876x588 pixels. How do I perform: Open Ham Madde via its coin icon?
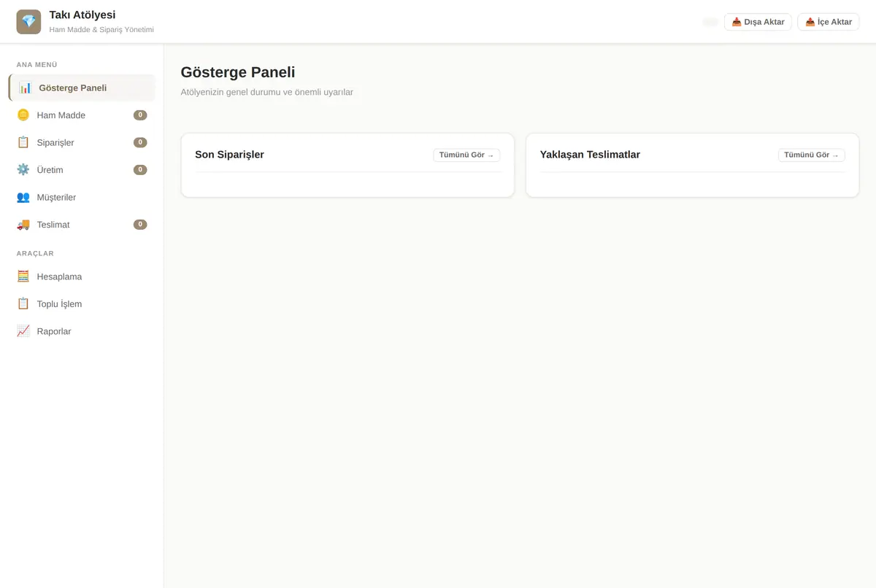point(23,115)
